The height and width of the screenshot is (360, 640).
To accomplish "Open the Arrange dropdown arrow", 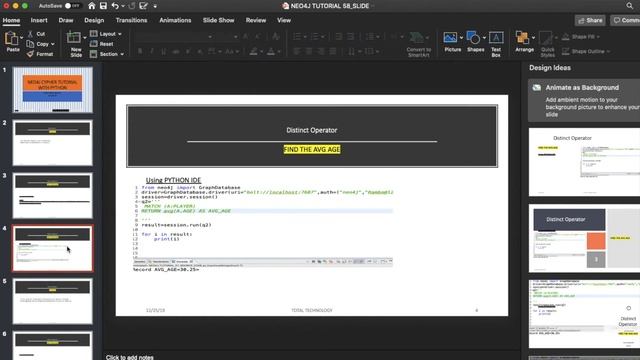I will click(533, 38).
